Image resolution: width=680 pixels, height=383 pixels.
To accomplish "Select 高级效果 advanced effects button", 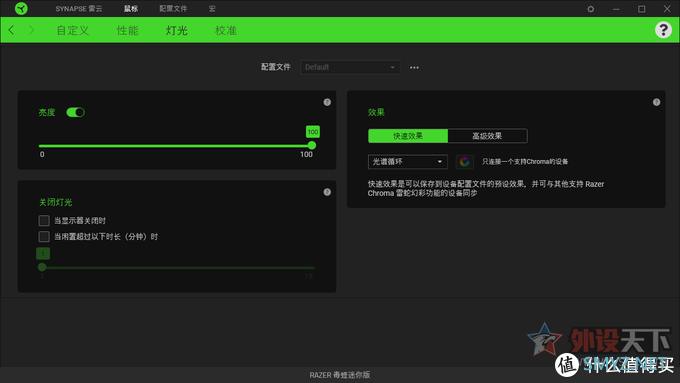I will pos(487,136).
